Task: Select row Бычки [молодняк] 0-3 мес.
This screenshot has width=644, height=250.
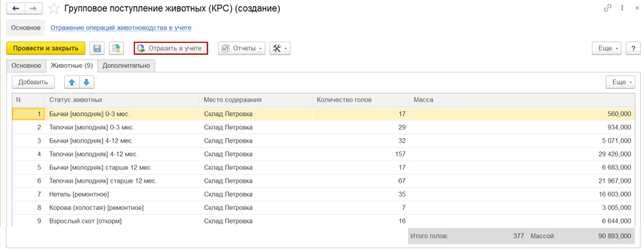Action: coord(324,114)
